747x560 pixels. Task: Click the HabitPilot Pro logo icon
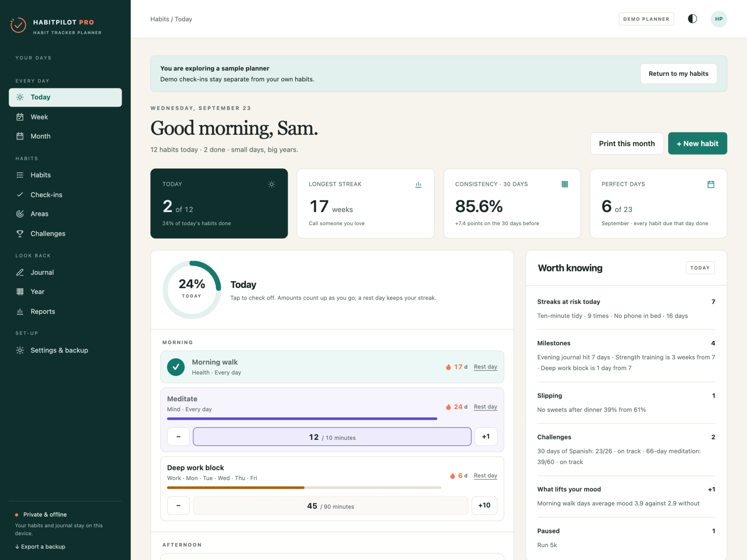(18, 25)
